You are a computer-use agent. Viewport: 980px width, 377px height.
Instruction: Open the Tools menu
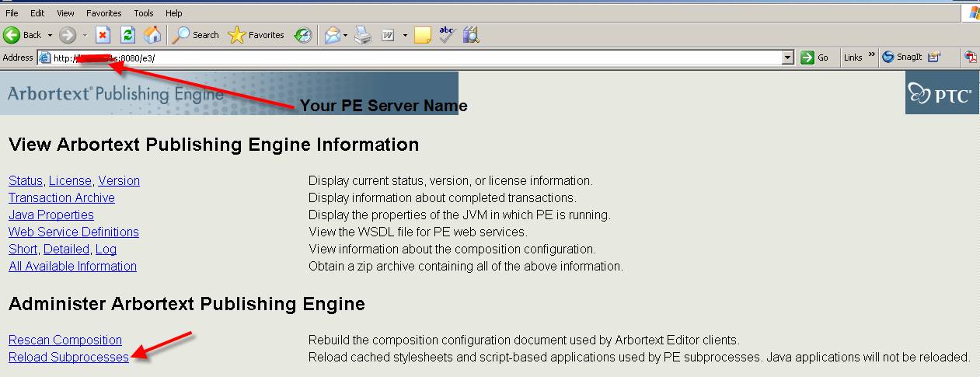(144, 13)
